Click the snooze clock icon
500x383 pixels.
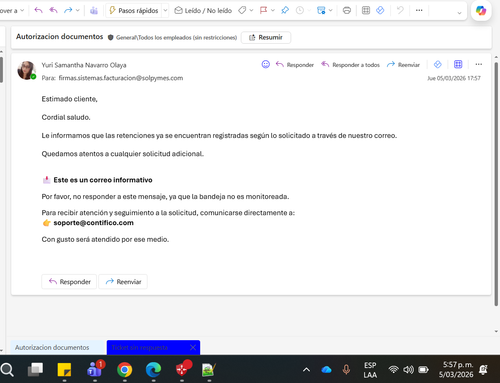300,11
